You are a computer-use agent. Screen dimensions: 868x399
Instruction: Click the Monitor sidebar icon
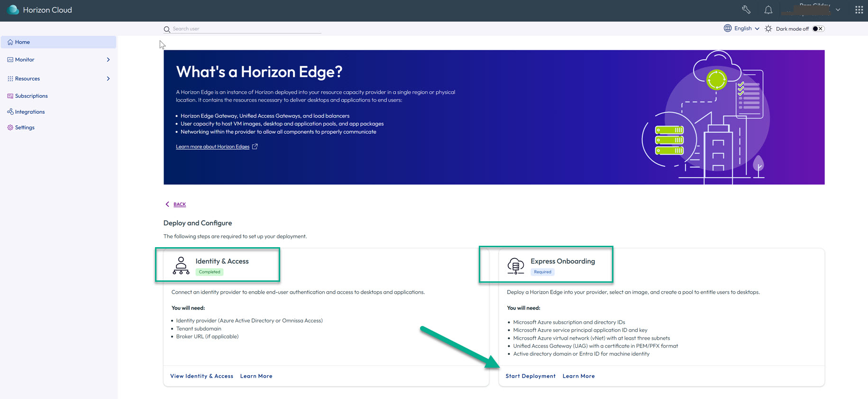pyautogui.click(x=10, y=60)
